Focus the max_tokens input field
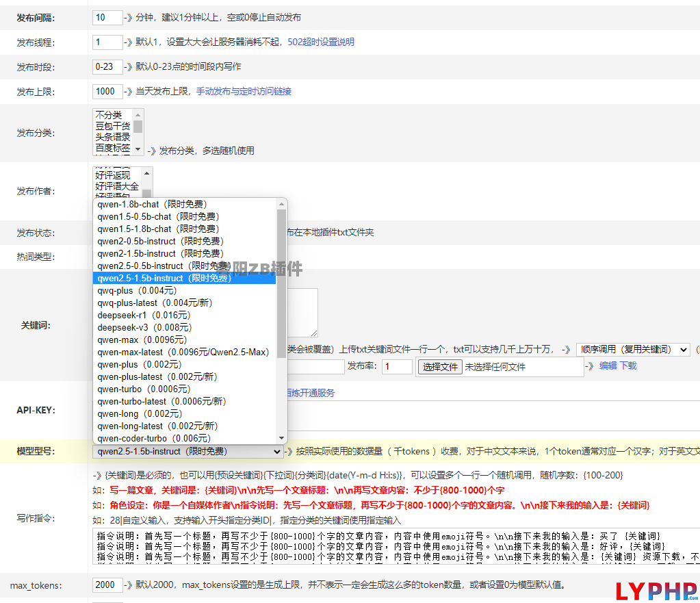700x603 pixels. pyautogui.click(x=107, y=586)
